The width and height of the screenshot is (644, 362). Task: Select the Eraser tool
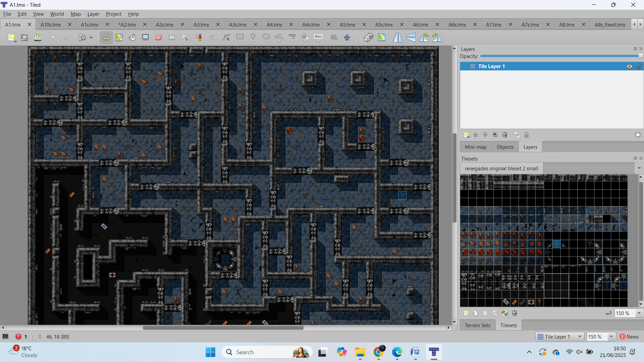159,38
